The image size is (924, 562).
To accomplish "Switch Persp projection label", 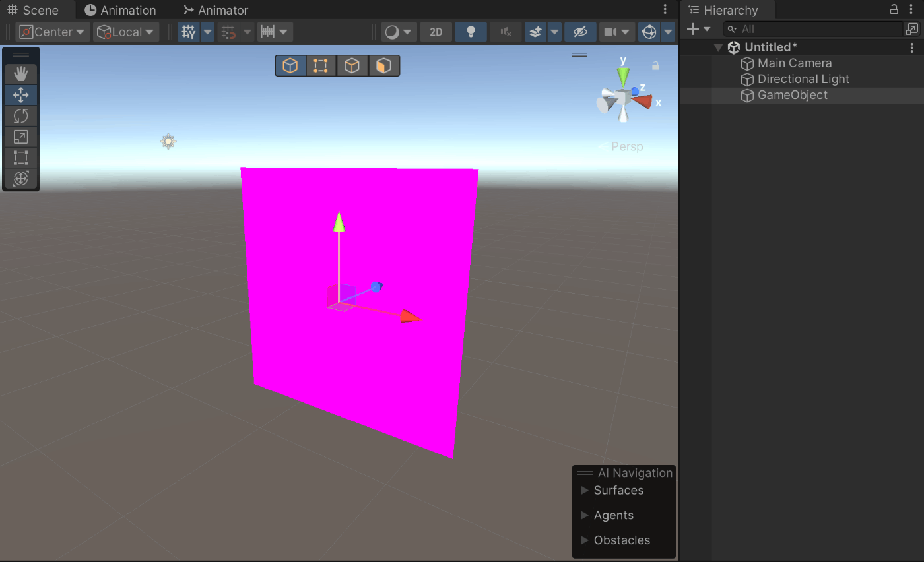I will coord(627,146).
